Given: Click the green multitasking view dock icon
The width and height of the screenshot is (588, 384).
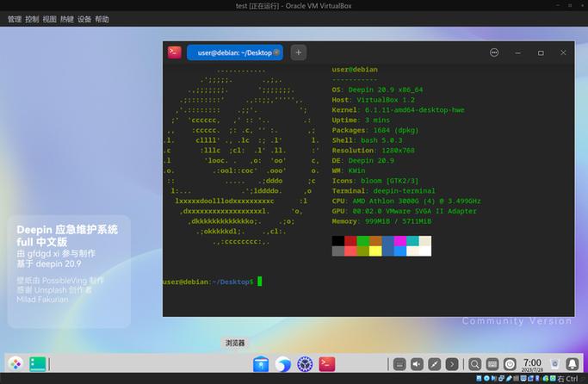Looking at the screenshot, I should [x=38, y=364].
